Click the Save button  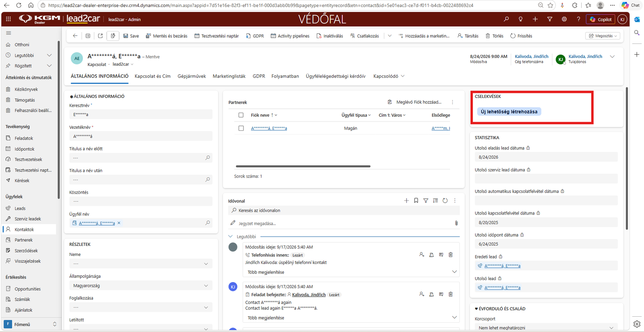coord(131,36)
